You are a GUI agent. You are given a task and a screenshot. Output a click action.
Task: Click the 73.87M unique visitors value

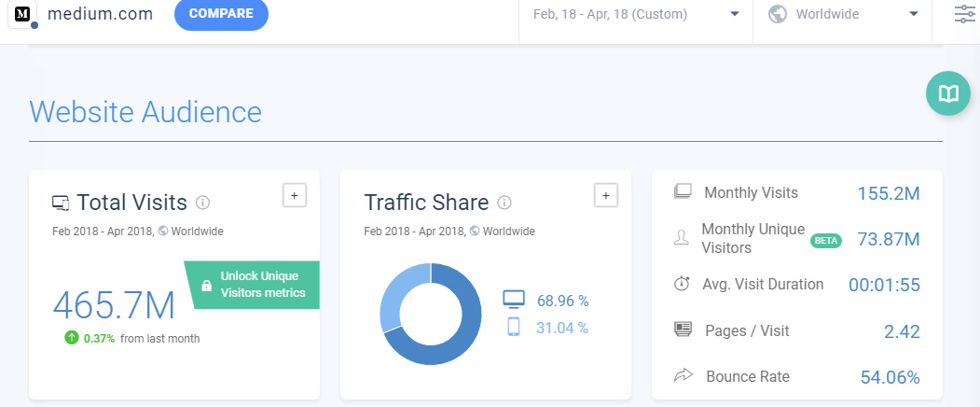(888, 239)
